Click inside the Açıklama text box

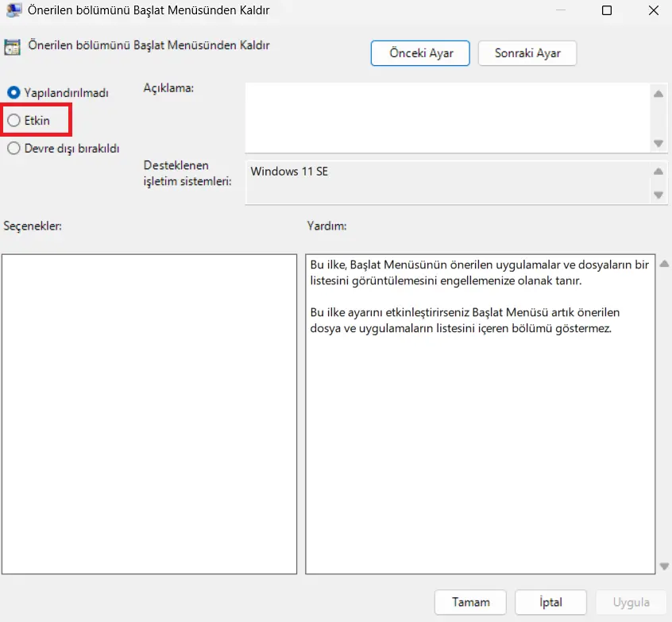[x=448, y=118]
